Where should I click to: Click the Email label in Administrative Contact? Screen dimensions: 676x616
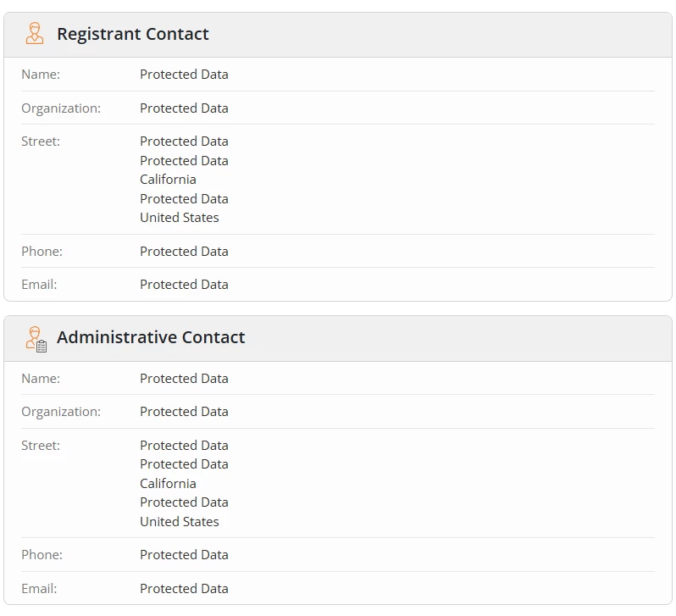coord(39,589)
